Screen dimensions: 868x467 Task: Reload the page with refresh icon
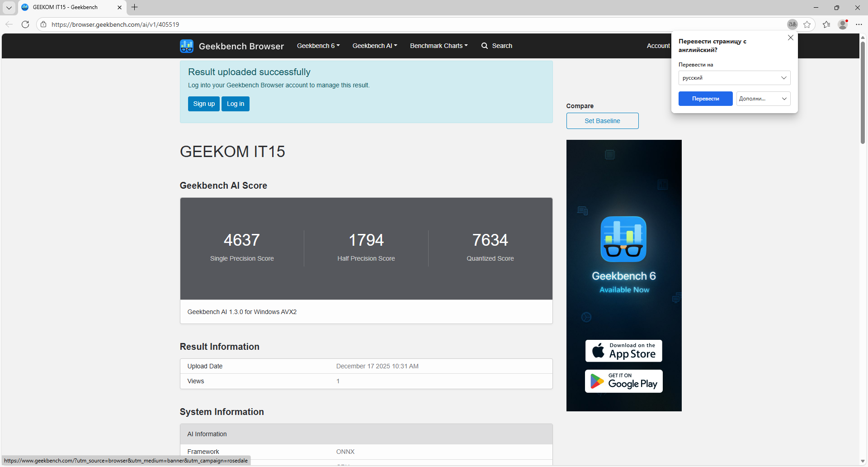(x=25, y=24)
